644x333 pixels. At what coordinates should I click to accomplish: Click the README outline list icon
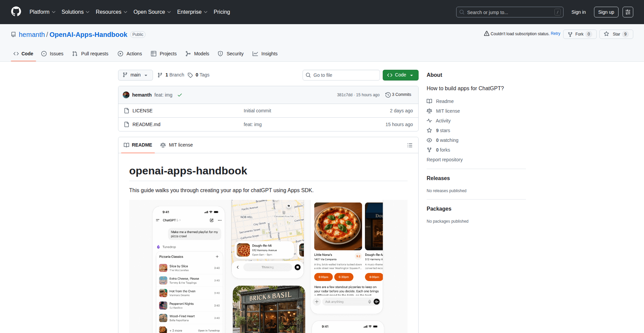(x=410, y=145)
